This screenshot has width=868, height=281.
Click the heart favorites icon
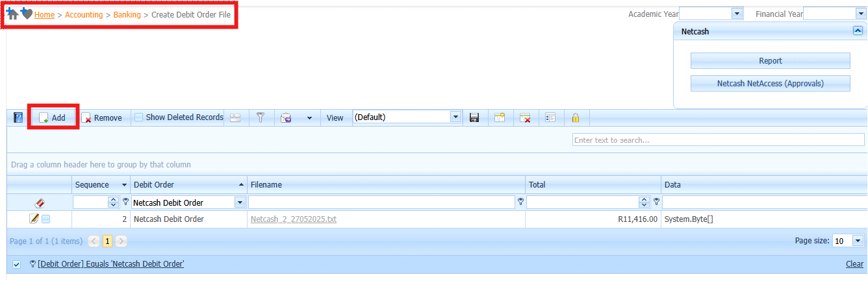pyautogui.click(x=27, y=14)
